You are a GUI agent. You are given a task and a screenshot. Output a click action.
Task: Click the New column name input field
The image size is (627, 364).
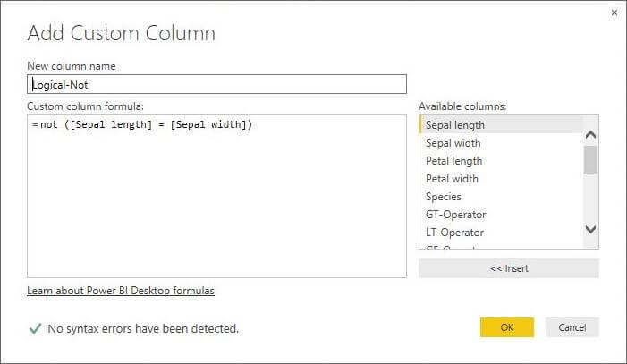coord(216,84)
